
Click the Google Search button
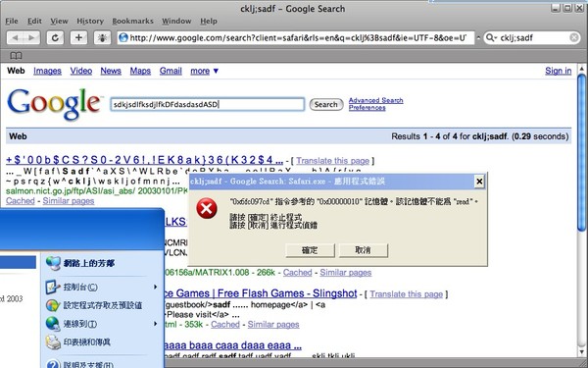[326, 104]
